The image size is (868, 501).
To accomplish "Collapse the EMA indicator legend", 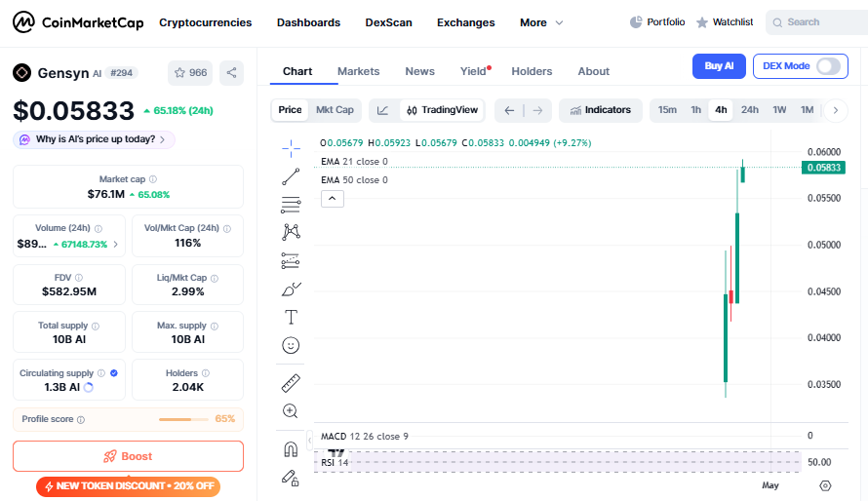I will [x=332, y=199].
